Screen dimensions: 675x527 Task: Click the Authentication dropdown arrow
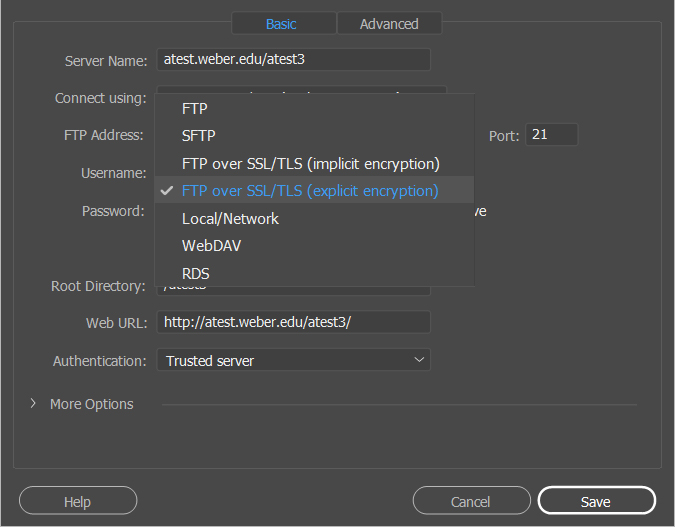419,360
